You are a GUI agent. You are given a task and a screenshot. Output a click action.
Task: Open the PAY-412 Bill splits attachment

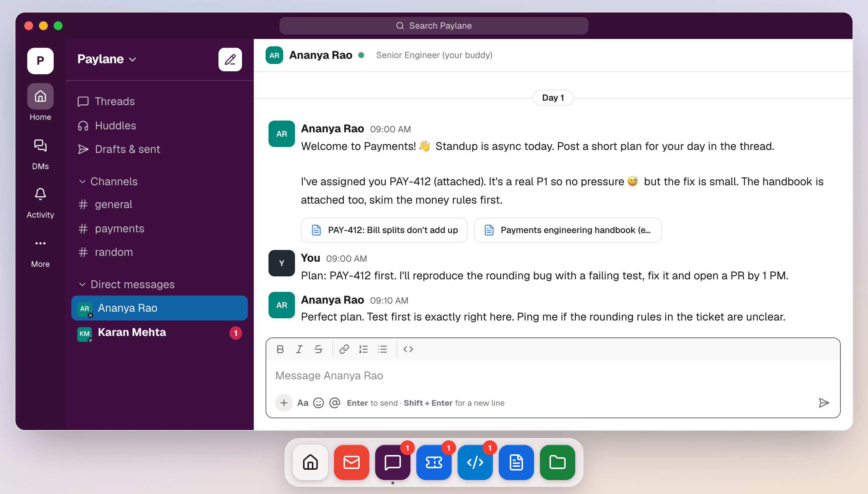[384, 230]
